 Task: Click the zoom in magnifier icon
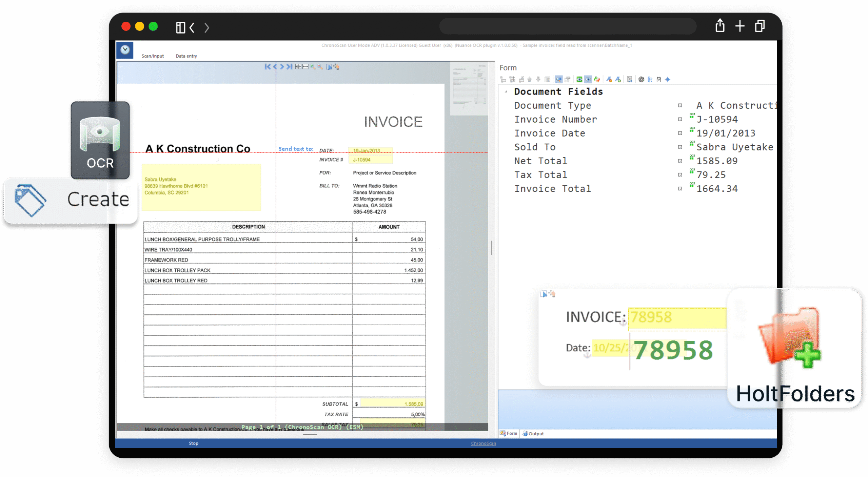click(x=313, y=67)
